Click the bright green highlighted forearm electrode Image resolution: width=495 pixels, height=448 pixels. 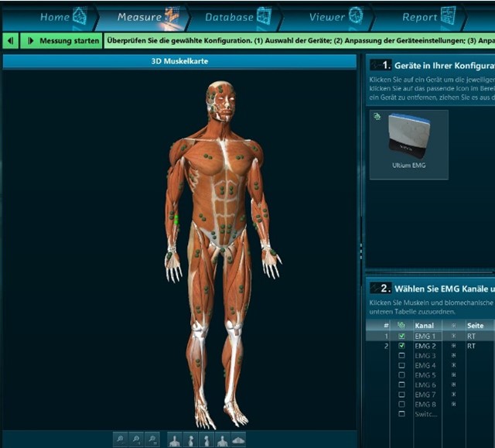[176, 220]
